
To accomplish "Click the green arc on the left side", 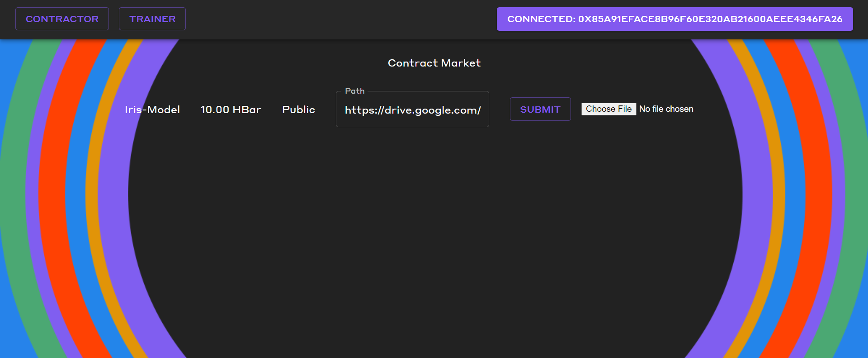I will pos(13,195).
